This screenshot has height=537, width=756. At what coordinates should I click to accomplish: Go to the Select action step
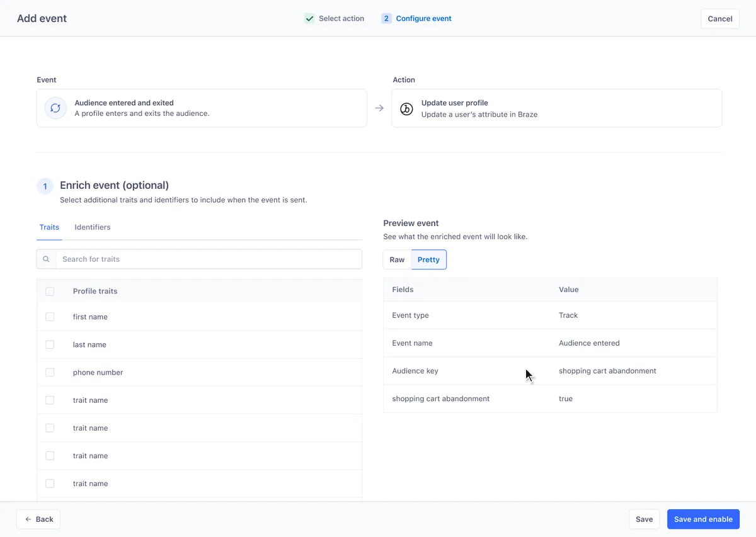click(x=335, y=19)
